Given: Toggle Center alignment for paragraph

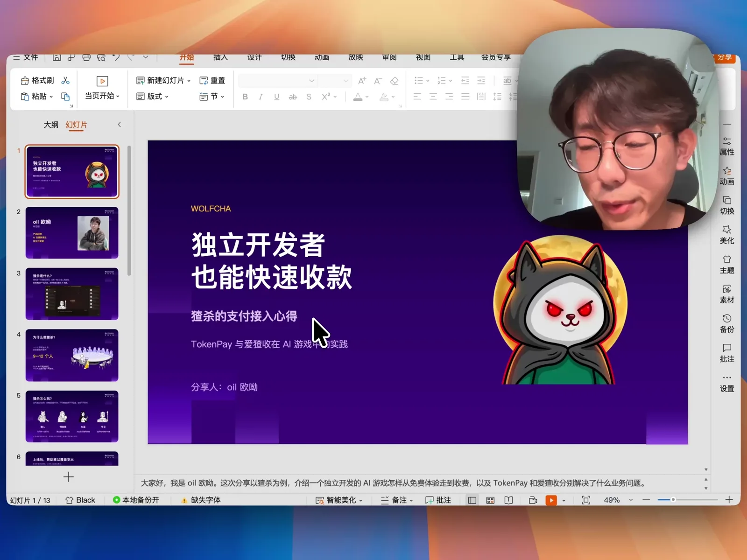Looking at the screenshot, I should tap(433, 97).
